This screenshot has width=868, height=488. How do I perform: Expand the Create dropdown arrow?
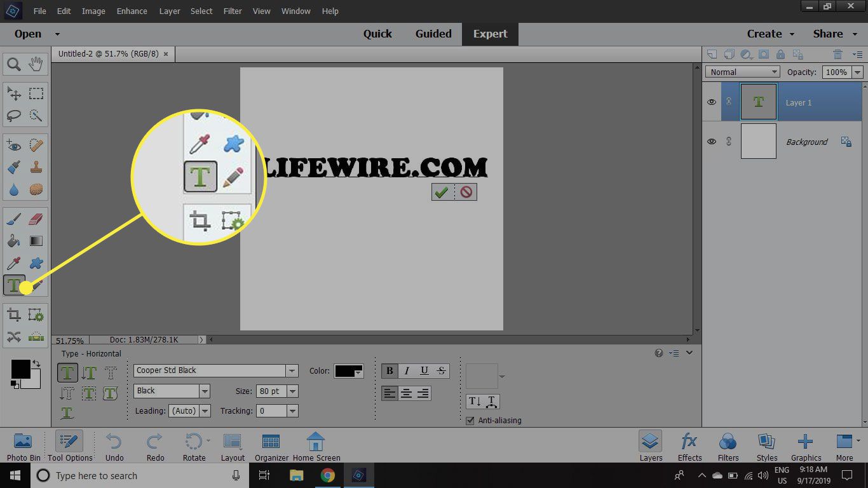click(x=792, y=34)
